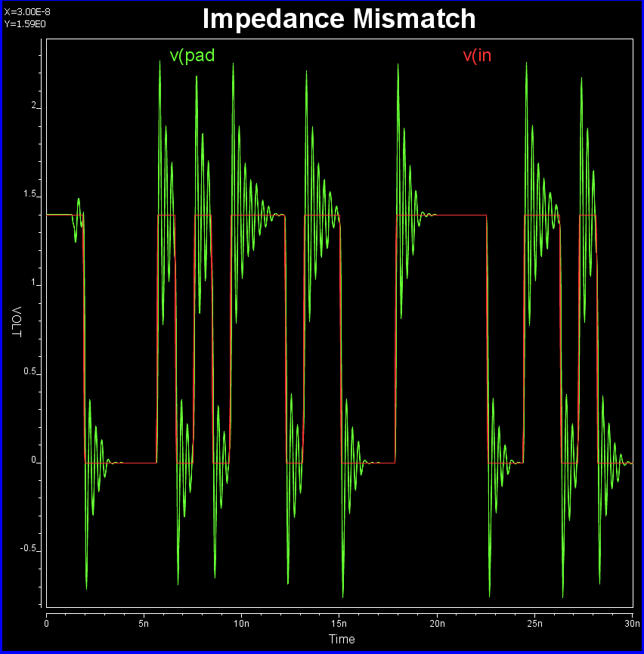644x654 pixels.
Task: Click the Time x-axis label
Action: click(342, 639)
